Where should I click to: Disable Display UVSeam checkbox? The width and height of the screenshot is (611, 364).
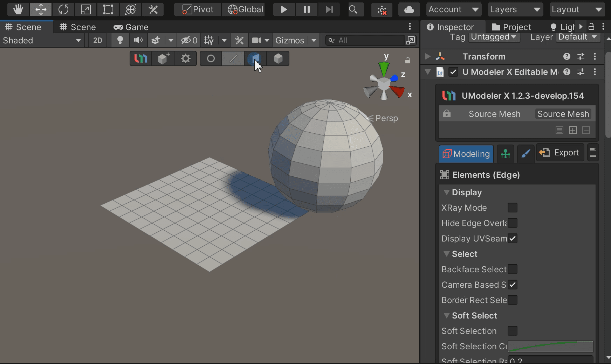(x=512, y=238)
